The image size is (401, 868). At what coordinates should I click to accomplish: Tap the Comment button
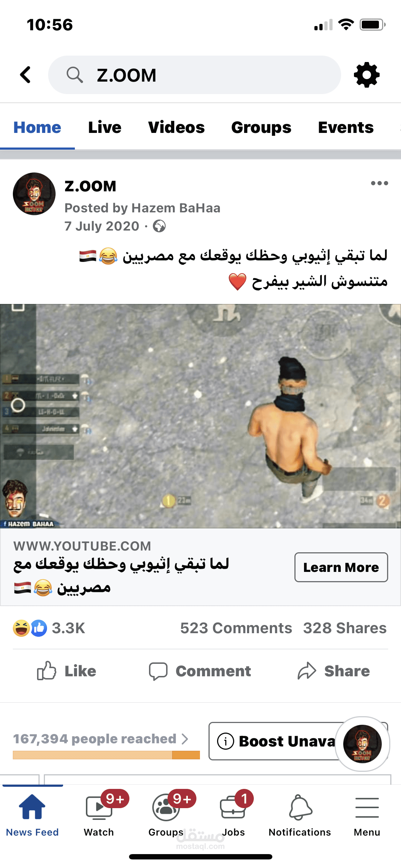(200, 671)
